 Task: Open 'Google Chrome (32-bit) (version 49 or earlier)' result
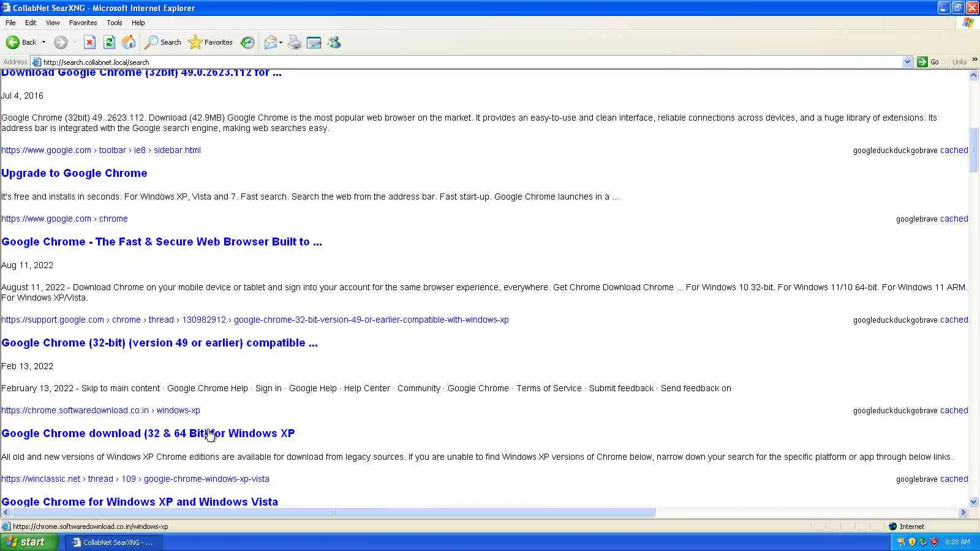pos(159,343)
